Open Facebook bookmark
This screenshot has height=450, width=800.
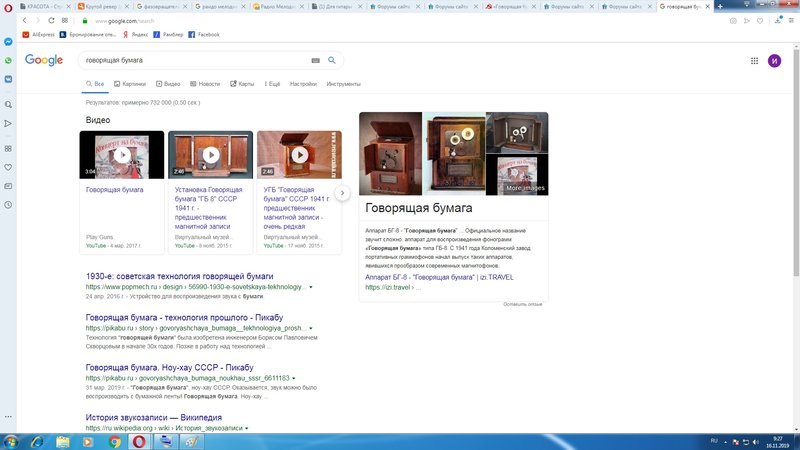pyautogui.click(x=204, y=35)
